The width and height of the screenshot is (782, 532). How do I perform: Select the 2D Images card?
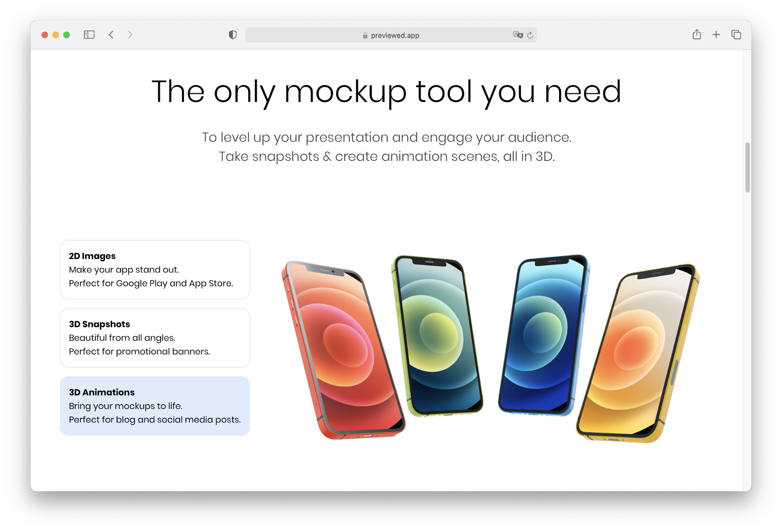coord(155,270)
